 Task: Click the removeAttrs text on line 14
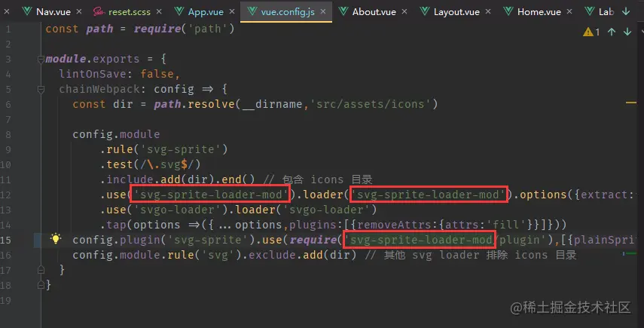pyautogui.click(x=394, y=225)
